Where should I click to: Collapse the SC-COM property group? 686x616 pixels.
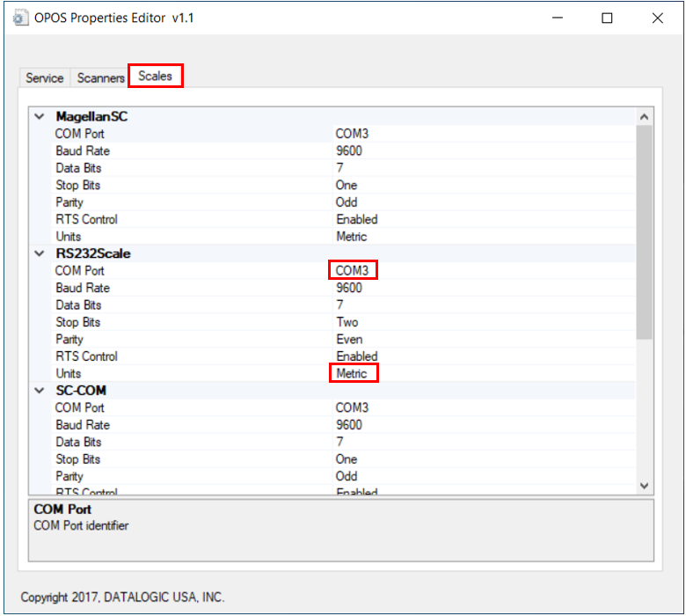click(39, 391)
